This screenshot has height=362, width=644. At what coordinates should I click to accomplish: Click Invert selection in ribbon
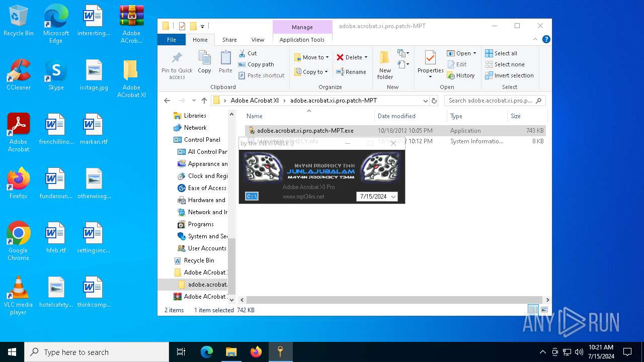(x=509, y=75)
